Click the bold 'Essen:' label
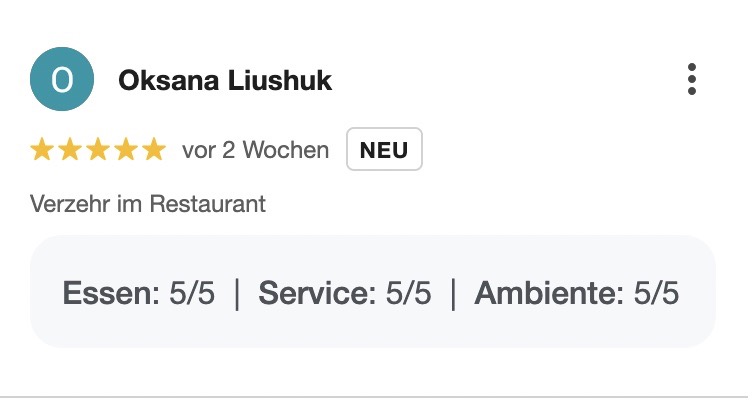The height and width of the screenshot is (400, 754). click(111, 293)
